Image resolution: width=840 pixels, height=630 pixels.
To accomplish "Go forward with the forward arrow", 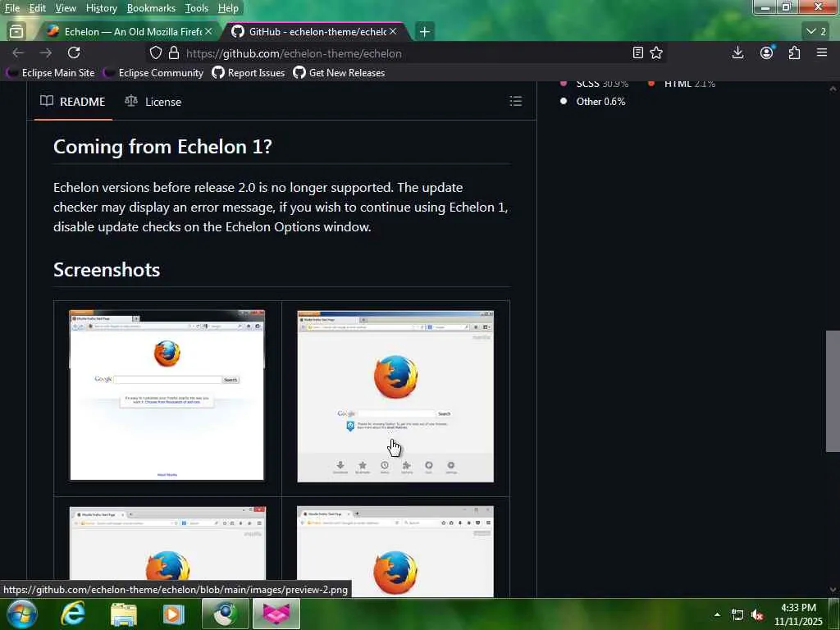I will click(x=46, y=52).
